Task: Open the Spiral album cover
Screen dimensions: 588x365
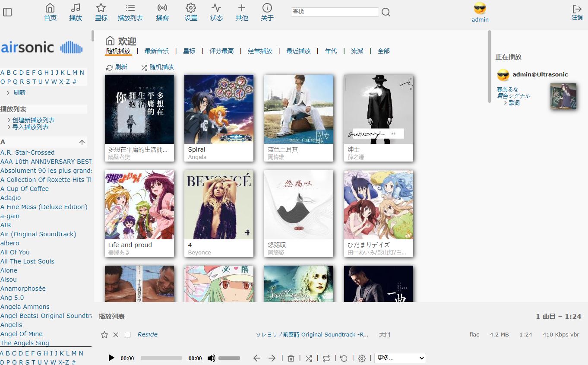Action: point(219,109)
